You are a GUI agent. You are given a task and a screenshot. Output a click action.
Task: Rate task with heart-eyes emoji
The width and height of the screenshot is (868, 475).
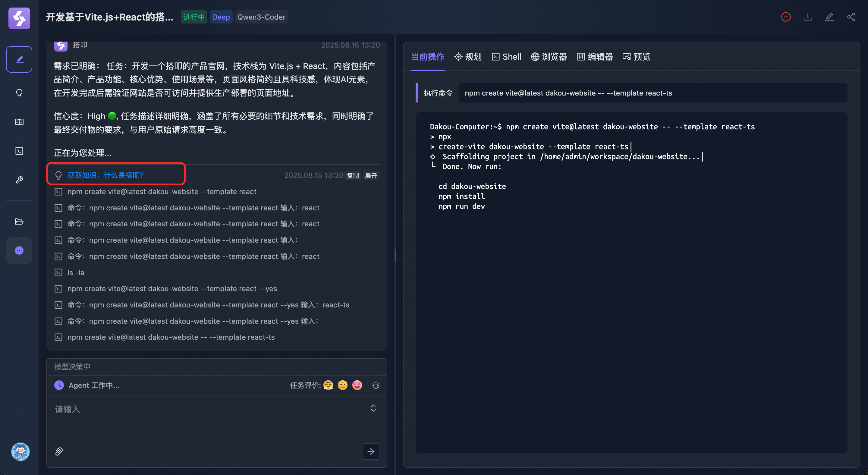point(357,385)
